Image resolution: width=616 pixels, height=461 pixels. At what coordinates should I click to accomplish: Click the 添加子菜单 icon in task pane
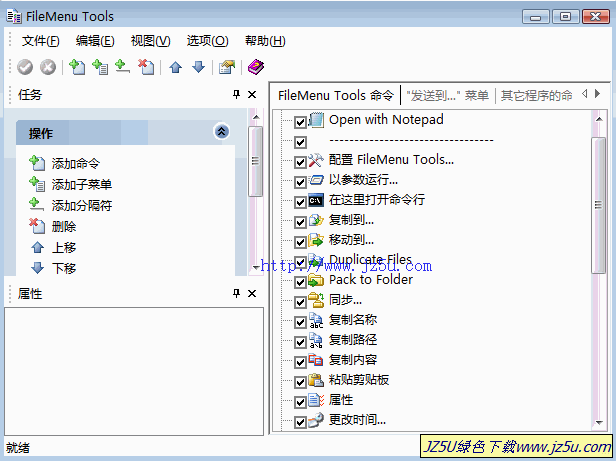pyautogui.click(x=37, y=184)
